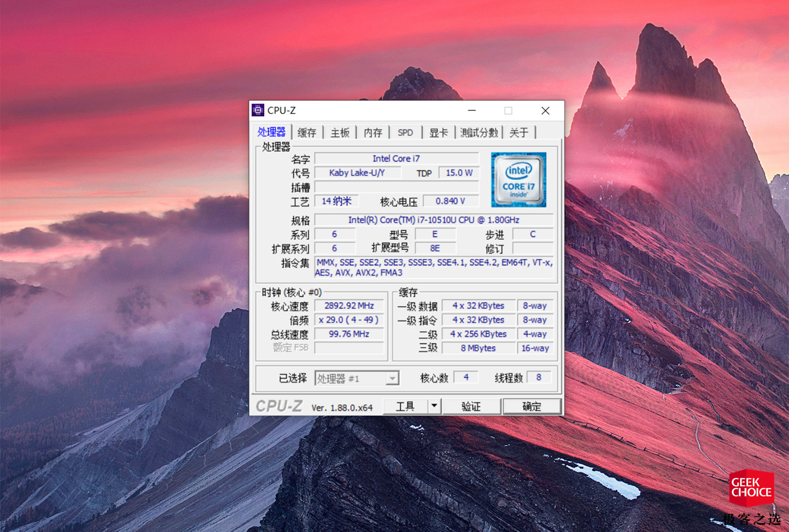This screenshot has width=789, height=532.
Task: Click the Intel Core i7 logo badge
Action: point(519,180)
